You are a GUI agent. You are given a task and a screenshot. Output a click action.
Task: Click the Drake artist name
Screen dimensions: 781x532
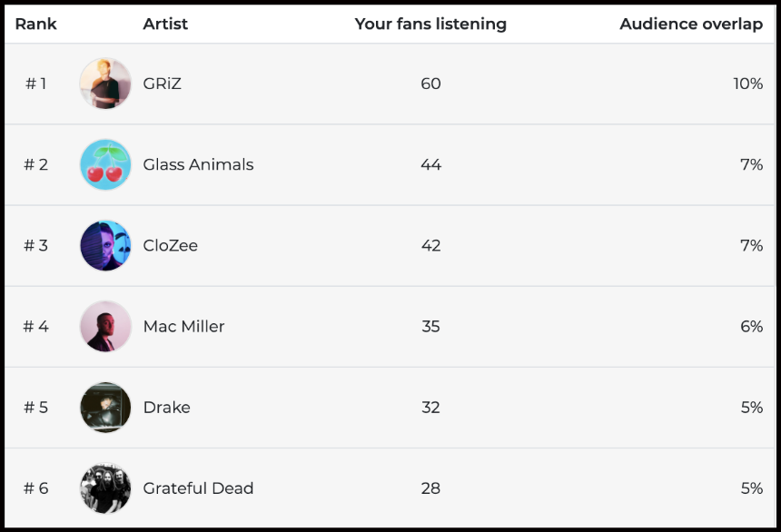pos(166,407)
